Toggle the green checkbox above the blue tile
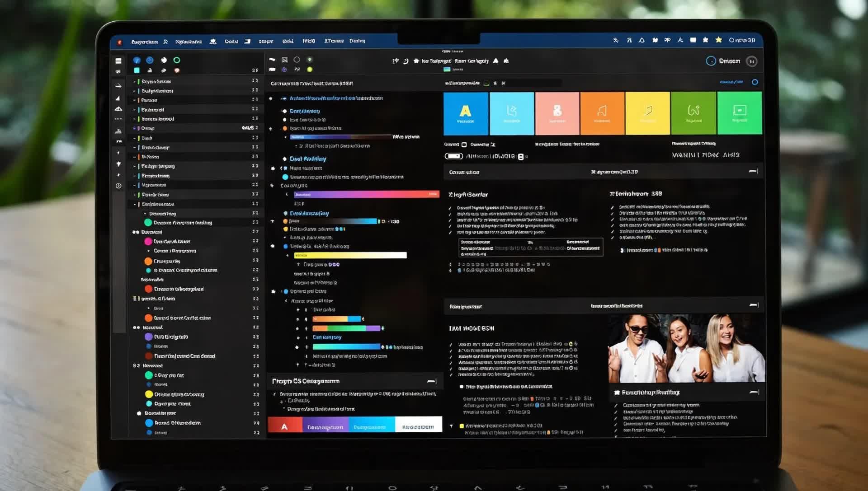 coord(486,83)
